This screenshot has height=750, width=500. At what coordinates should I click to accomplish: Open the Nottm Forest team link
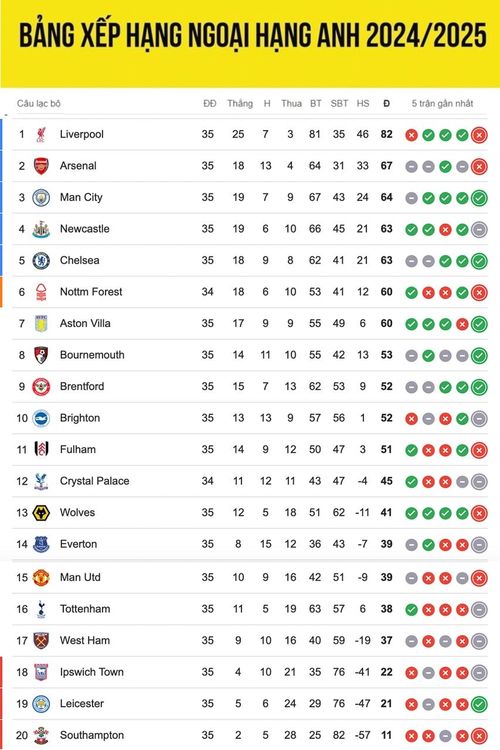91,292
